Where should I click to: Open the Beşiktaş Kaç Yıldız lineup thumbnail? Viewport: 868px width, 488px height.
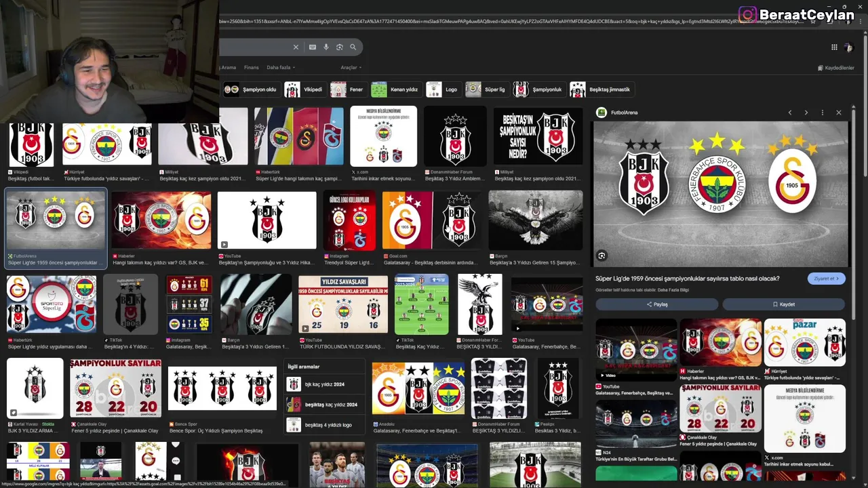click(422, 304)
